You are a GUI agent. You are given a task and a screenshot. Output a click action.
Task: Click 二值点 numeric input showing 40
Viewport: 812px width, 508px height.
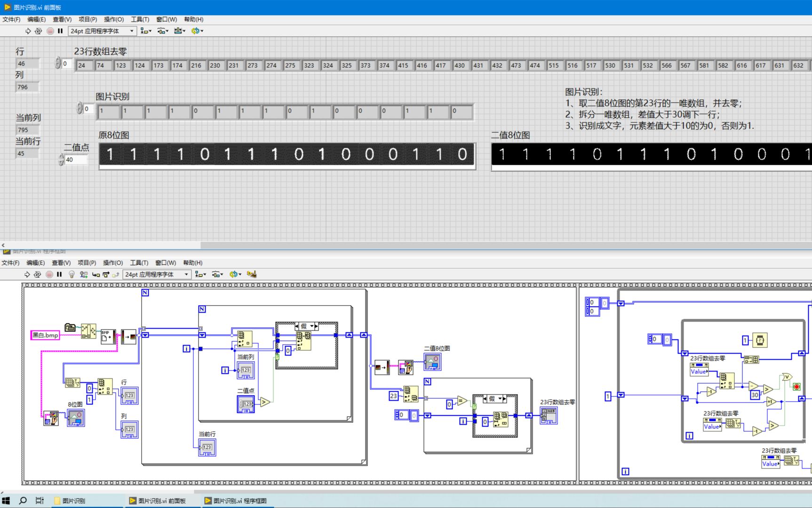[x=76, y=160]
